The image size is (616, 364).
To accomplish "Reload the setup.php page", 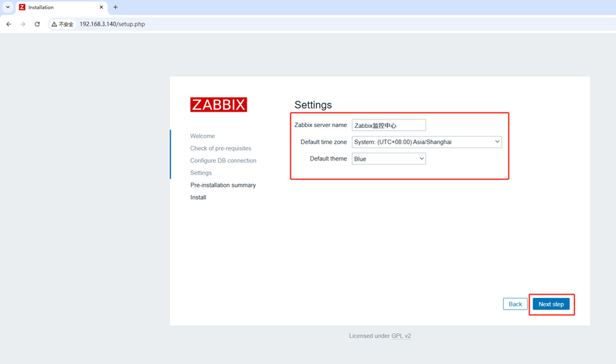I will tap(37, 24).
